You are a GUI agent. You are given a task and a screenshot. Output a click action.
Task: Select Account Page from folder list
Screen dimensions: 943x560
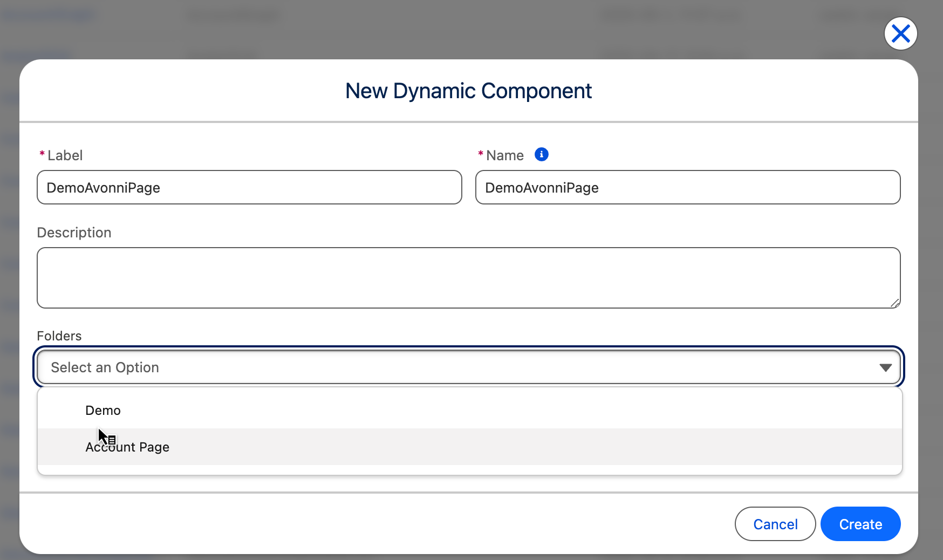[127, 447]
